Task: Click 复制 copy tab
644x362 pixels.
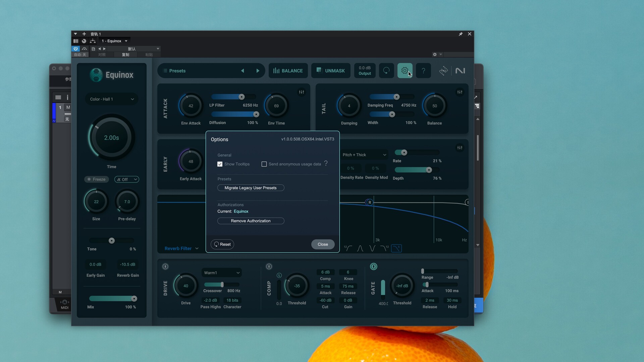Action: coord(125,55)
